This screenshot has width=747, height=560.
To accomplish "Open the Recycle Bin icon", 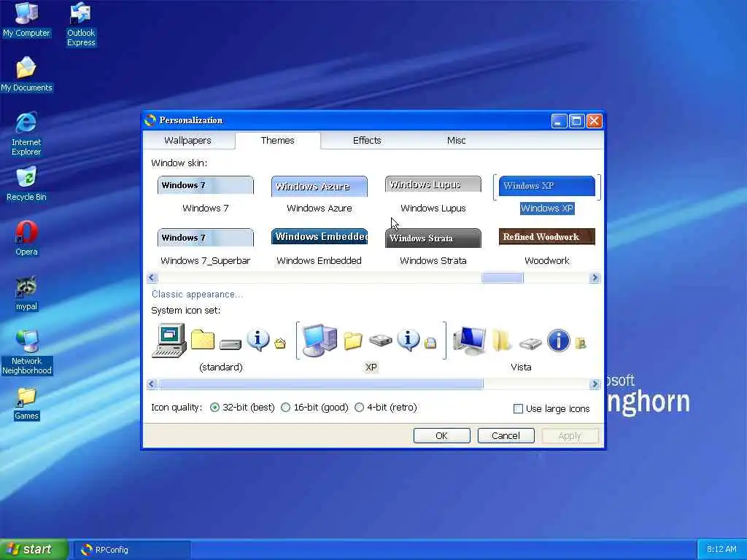I will pyautogui.click(x=26, y=184).
